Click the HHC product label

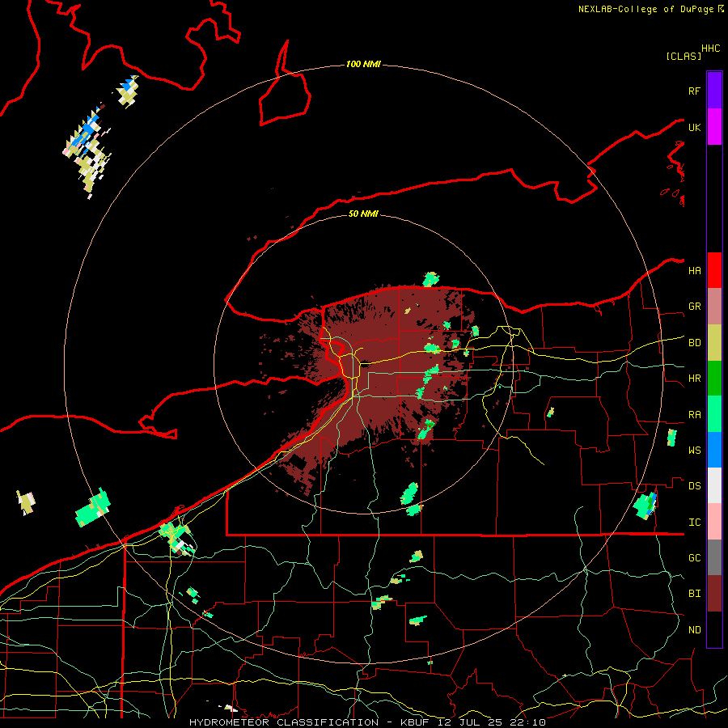710,49
